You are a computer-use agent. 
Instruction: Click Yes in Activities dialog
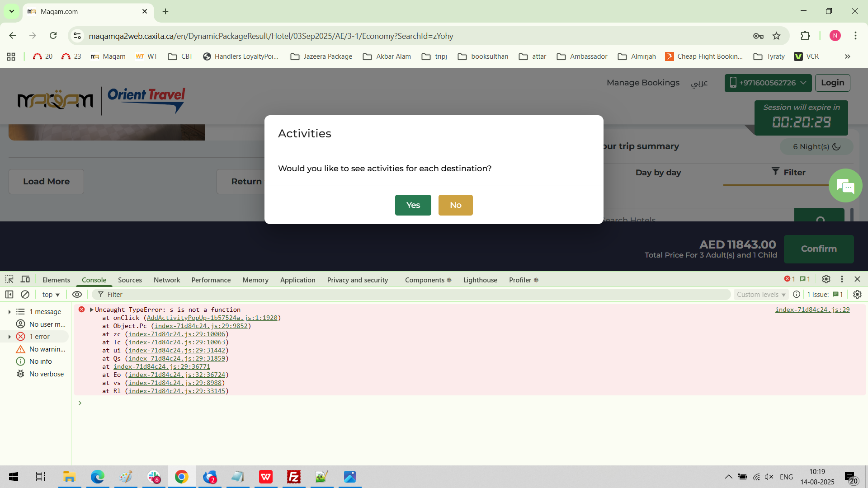pos(413,205)
